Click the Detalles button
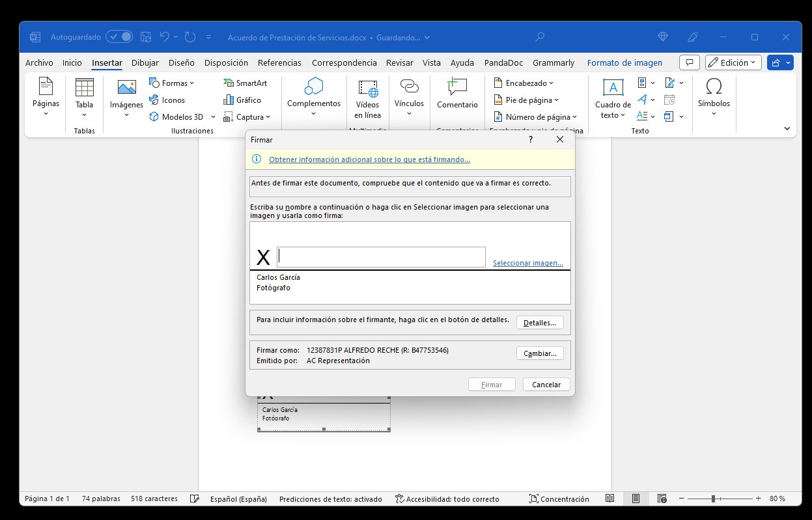This screenshot has height=520, width=812. (x=540, y=323)
